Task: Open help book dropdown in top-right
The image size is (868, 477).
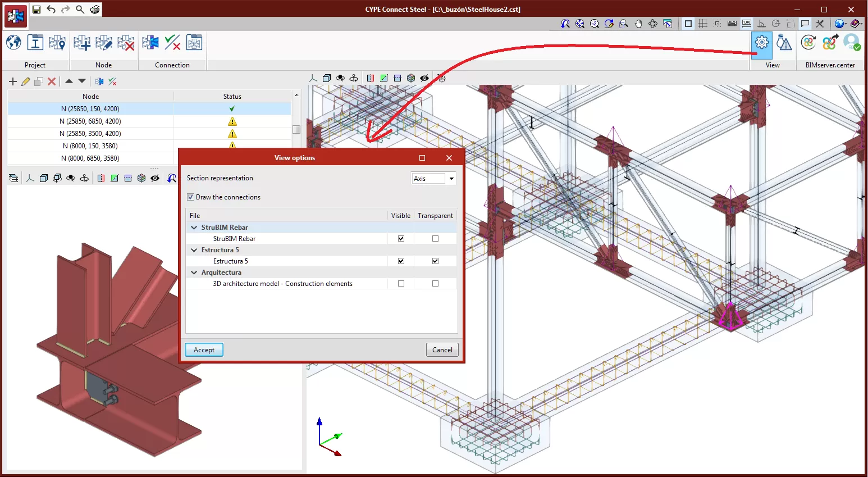Action: pos(856,24)
